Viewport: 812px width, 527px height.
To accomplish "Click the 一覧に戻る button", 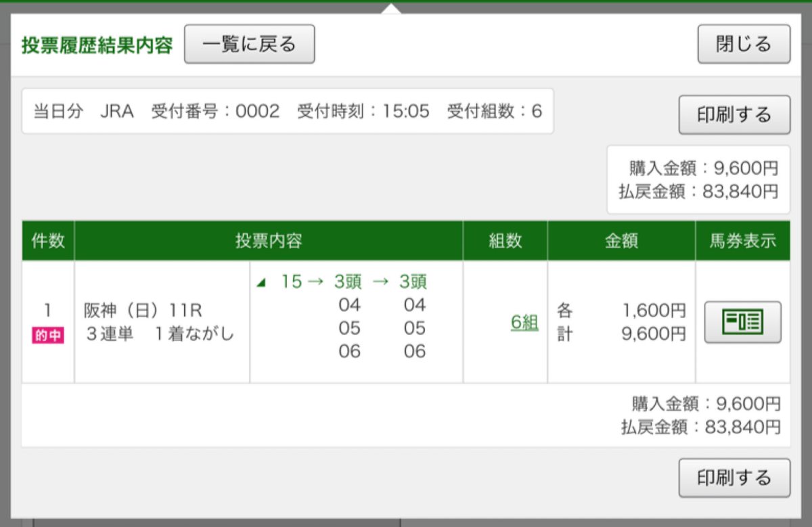I will 250,45.
